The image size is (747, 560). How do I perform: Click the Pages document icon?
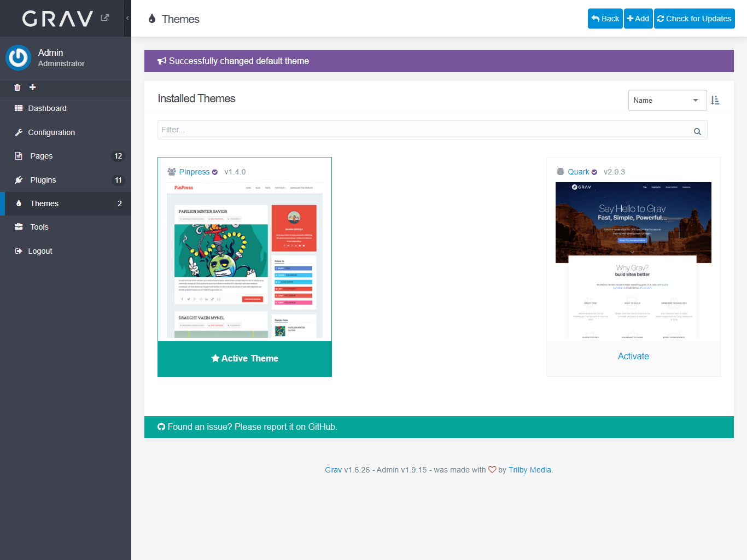(19, 156)
